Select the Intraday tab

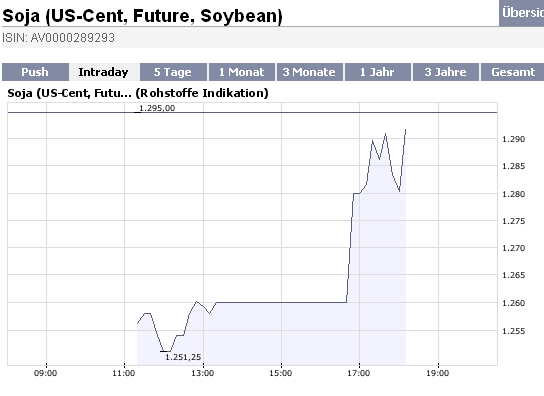tap(104, 72)
